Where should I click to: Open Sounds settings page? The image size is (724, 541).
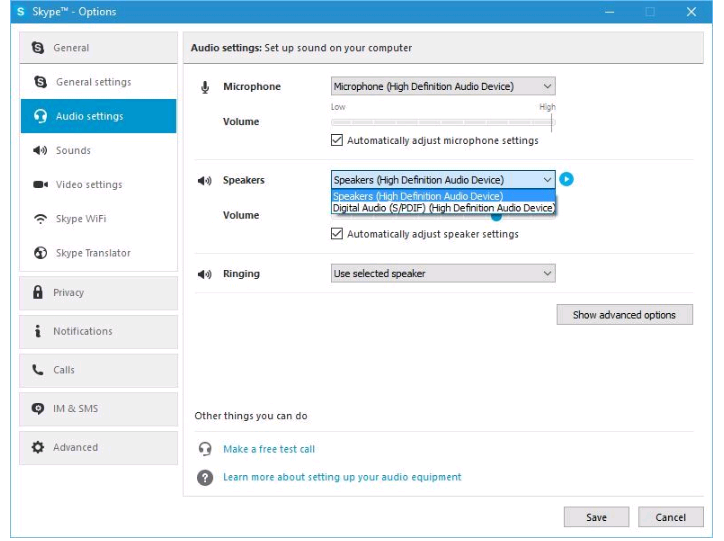(98, 150)
